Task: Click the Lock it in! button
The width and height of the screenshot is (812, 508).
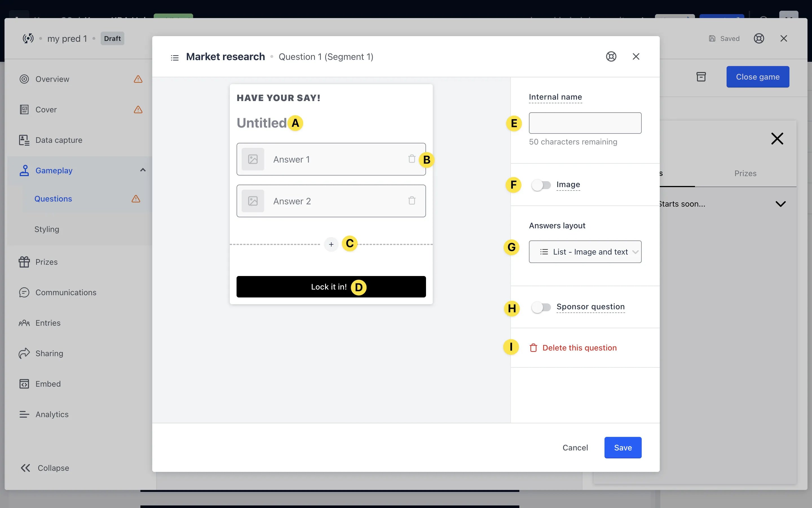Action: tap(331, 286)
